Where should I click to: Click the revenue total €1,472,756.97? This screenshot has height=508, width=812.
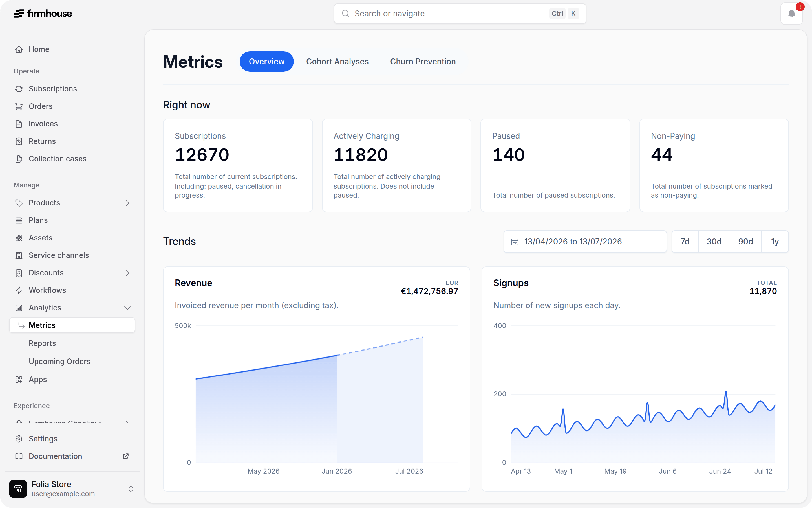429,291
